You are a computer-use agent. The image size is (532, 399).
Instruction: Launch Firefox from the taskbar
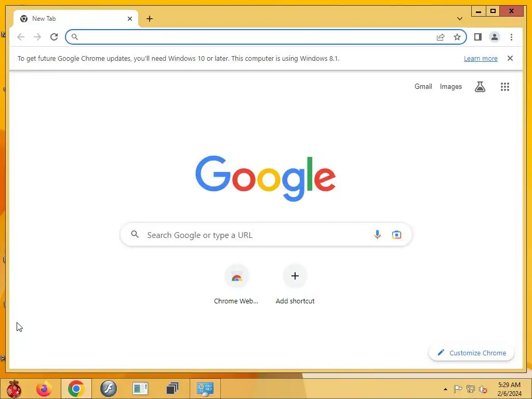(44, 389)
